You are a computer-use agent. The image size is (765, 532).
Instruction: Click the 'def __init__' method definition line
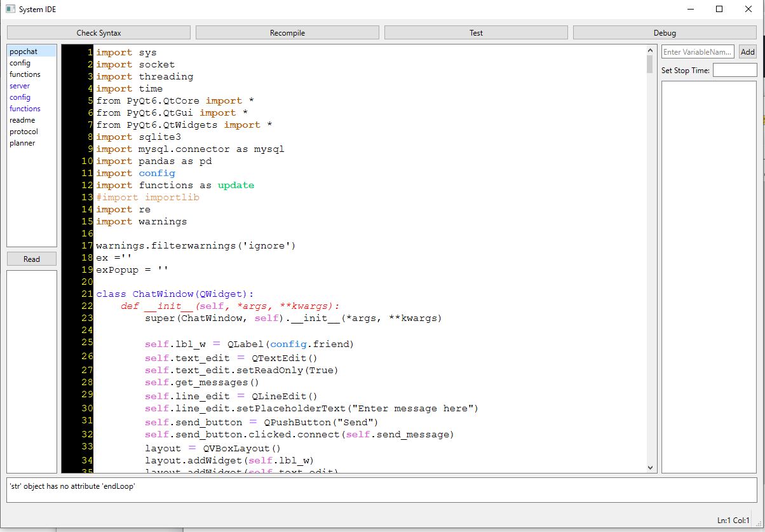(x=230, y=306)
